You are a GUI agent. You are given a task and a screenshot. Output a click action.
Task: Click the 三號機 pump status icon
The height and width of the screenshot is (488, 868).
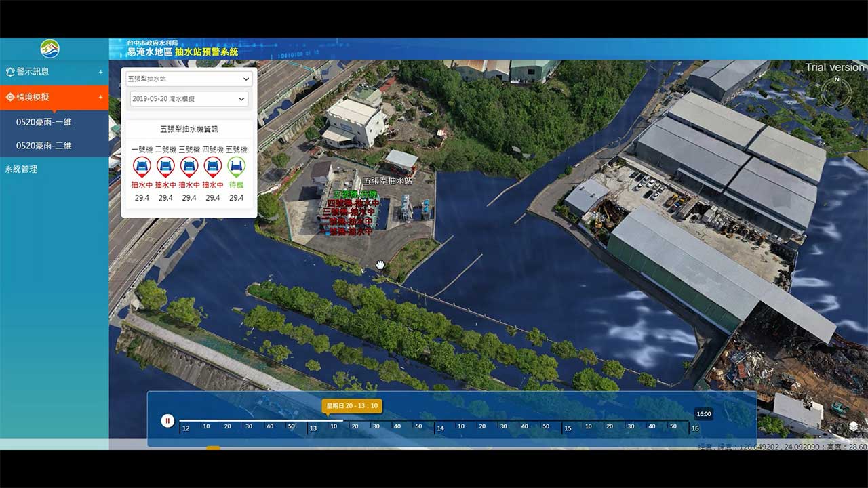(x=189, y=166)
